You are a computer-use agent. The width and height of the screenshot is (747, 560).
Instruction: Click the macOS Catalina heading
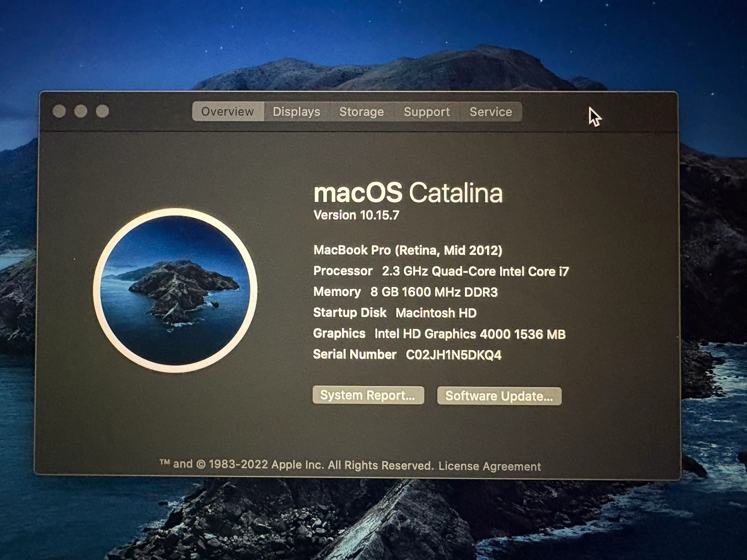pyautogui.click(x=408, y=193)
